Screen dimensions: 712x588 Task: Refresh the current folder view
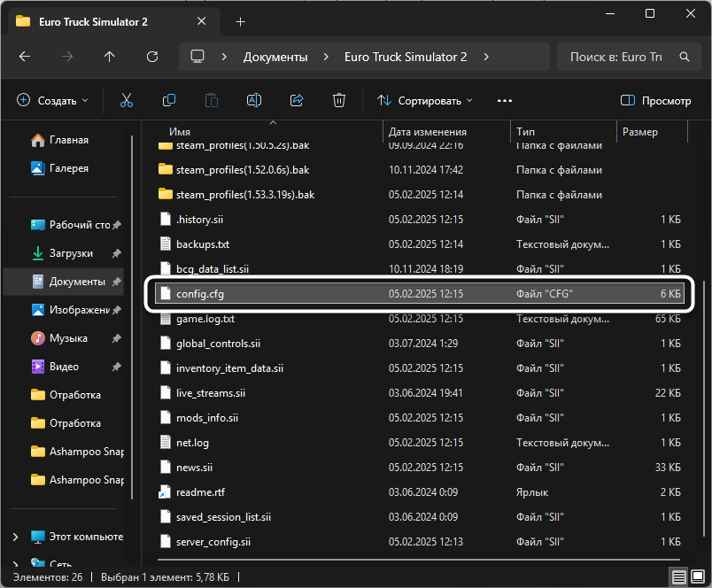coord(152,57)
